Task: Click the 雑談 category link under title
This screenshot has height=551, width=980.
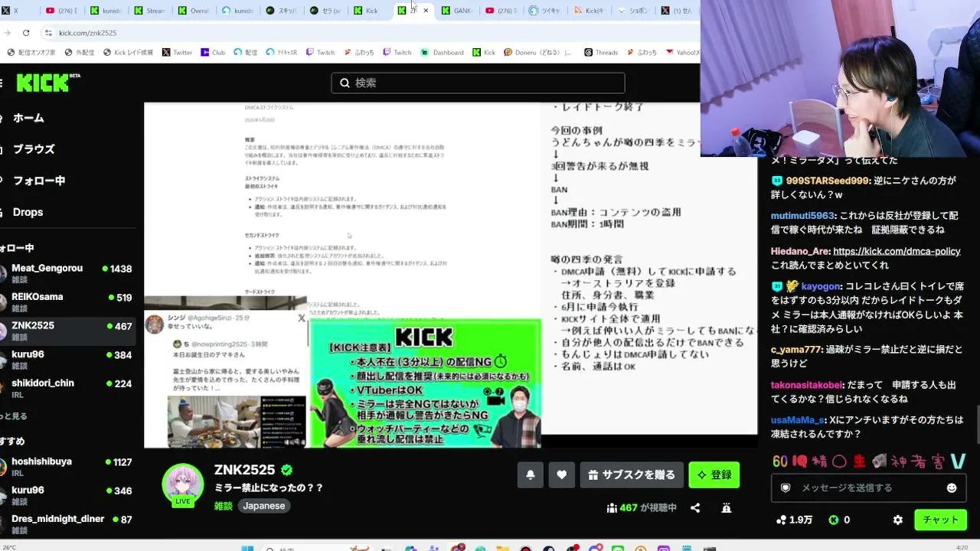Action: [224, 506]
